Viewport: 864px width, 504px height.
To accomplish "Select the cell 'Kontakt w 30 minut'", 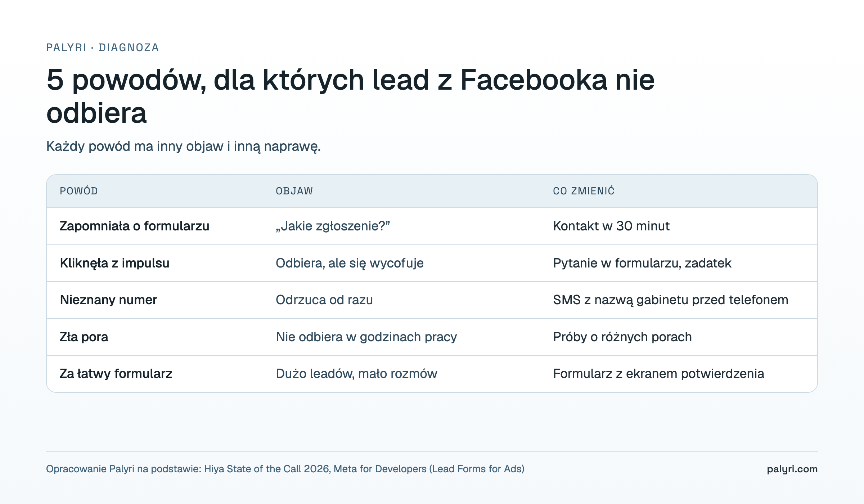I will click(611, 226).
